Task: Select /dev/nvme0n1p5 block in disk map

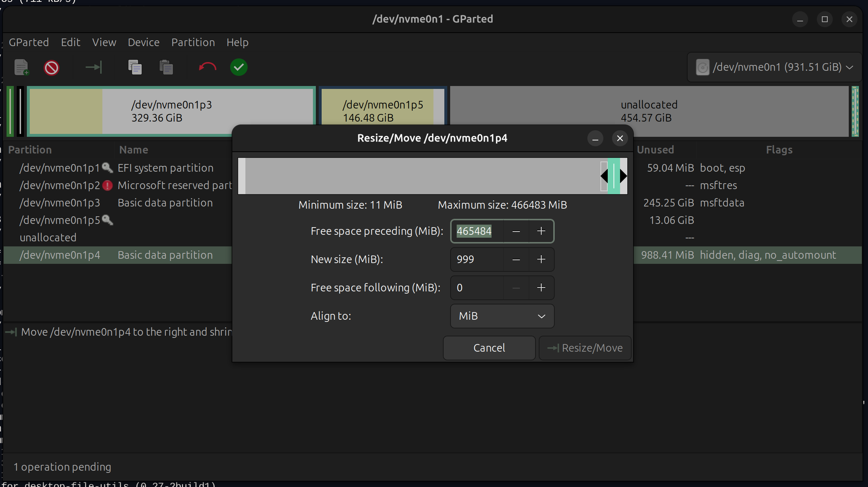Action: click(x=383, y=106)
